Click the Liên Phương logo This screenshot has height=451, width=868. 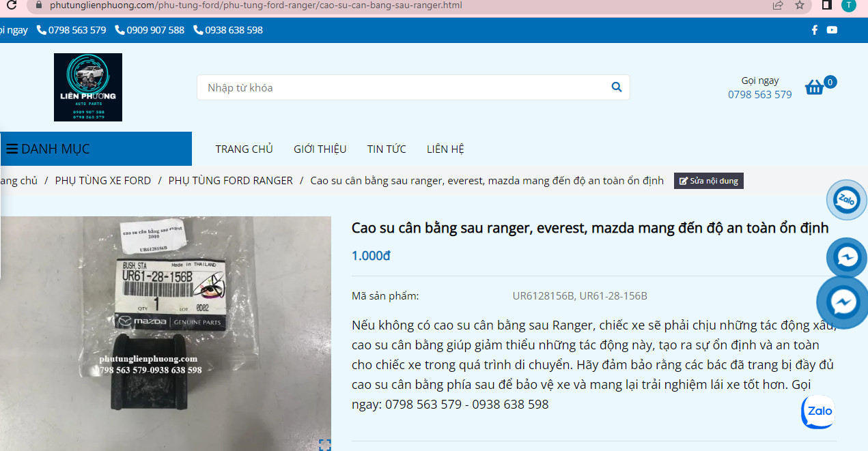(88, 87)
